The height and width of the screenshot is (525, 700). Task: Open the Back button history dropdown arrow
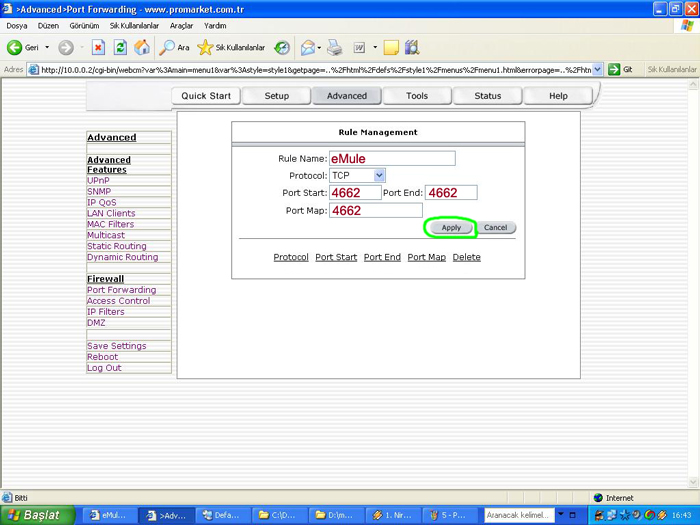point(47,47)
